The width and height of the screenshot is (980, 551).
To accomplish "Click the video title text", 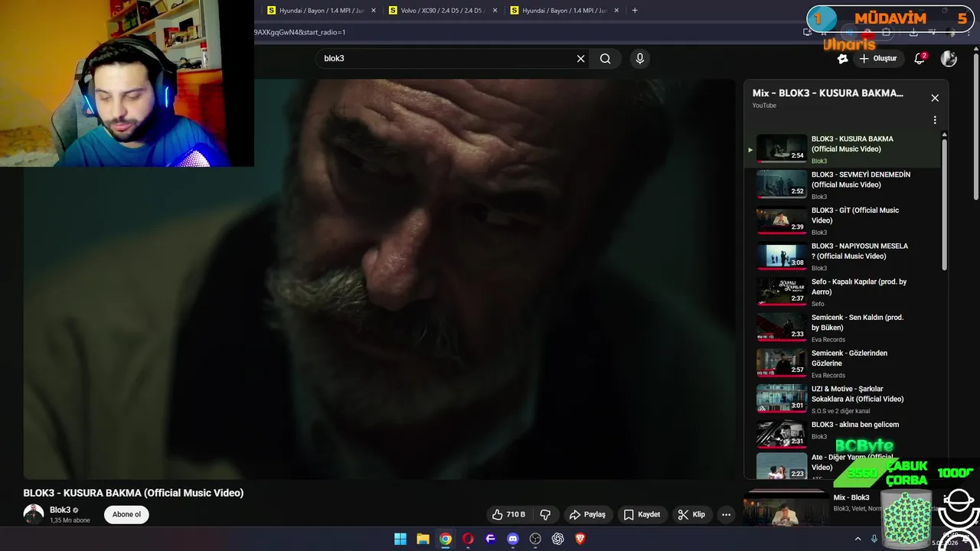I will click(133, 493).
